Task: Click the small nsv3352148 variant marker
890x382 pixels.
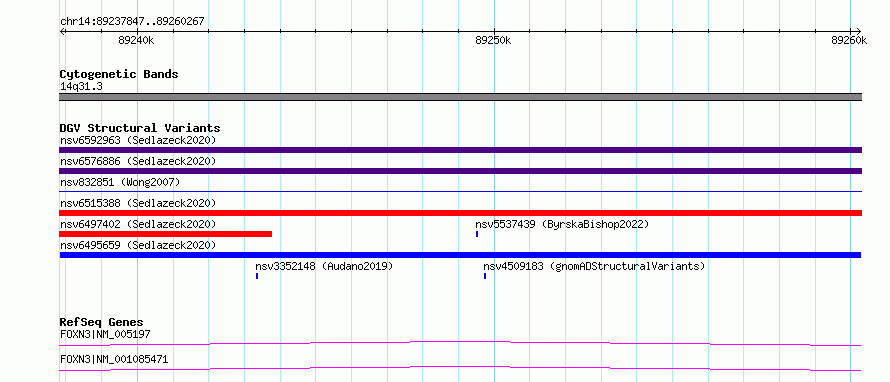Action: coord(257,276)
